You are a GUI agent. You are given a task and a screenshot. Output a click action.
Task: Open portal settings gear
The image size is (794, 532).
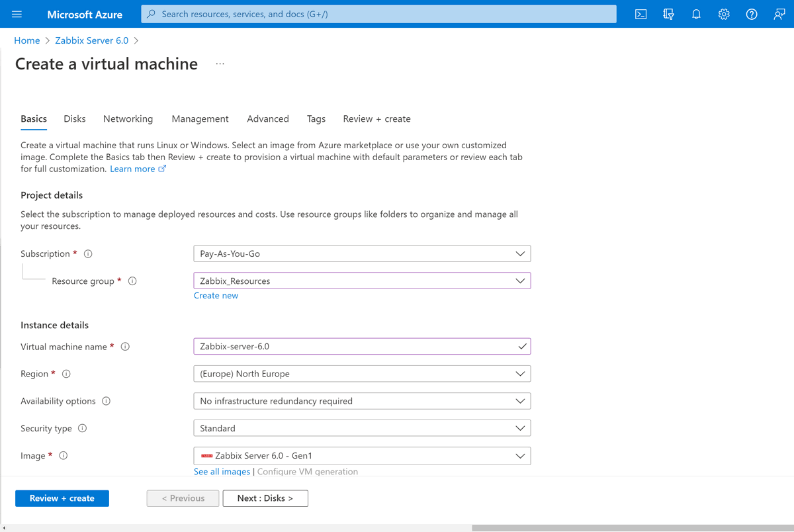click(724, 14)
